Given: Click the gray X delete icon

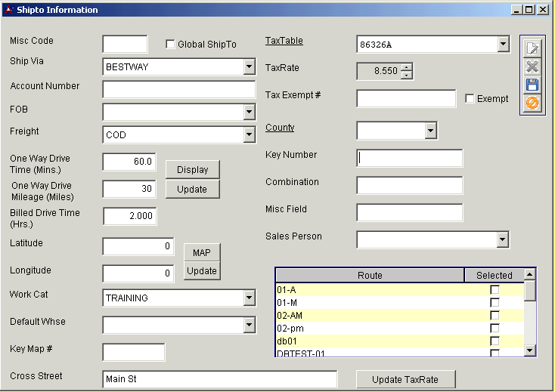Looking at the screenshot, I should [x=532, y=66].
